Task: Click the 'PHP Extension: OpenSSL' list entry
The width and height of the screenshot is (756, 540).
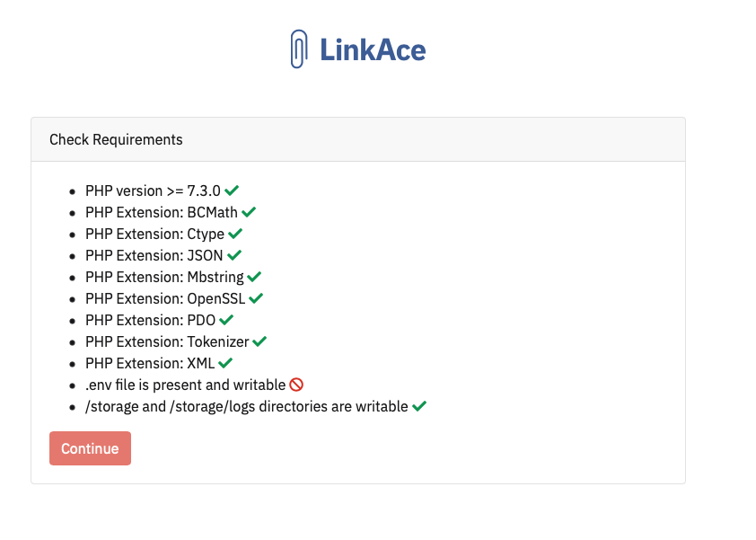Action: [x=166, y=297]
